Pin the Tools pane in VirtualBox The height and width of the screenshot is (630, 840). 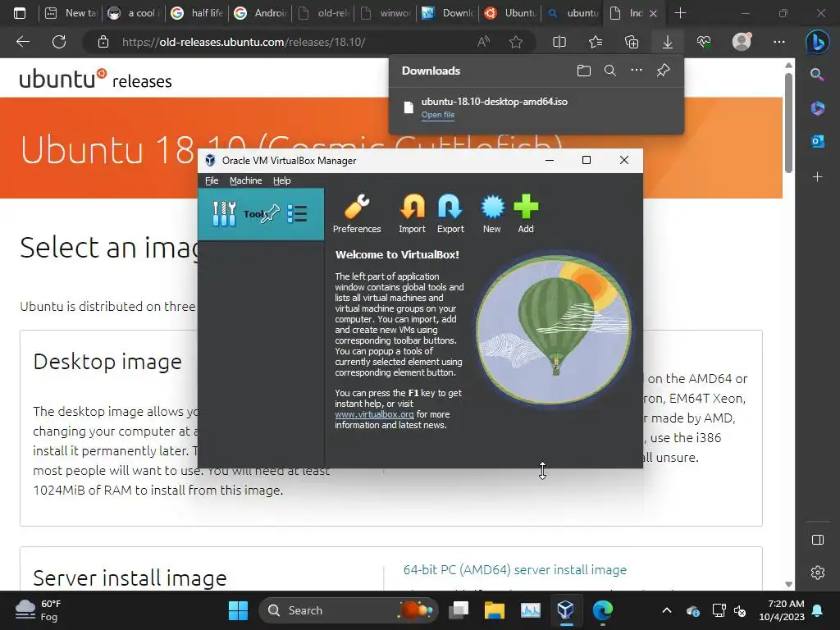(271, 214)
